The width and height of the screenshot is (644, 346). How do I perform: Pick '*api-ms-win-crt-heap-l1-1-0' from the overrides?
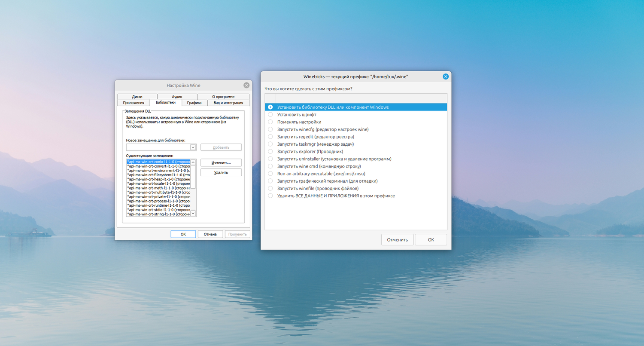tap(158, 179)
